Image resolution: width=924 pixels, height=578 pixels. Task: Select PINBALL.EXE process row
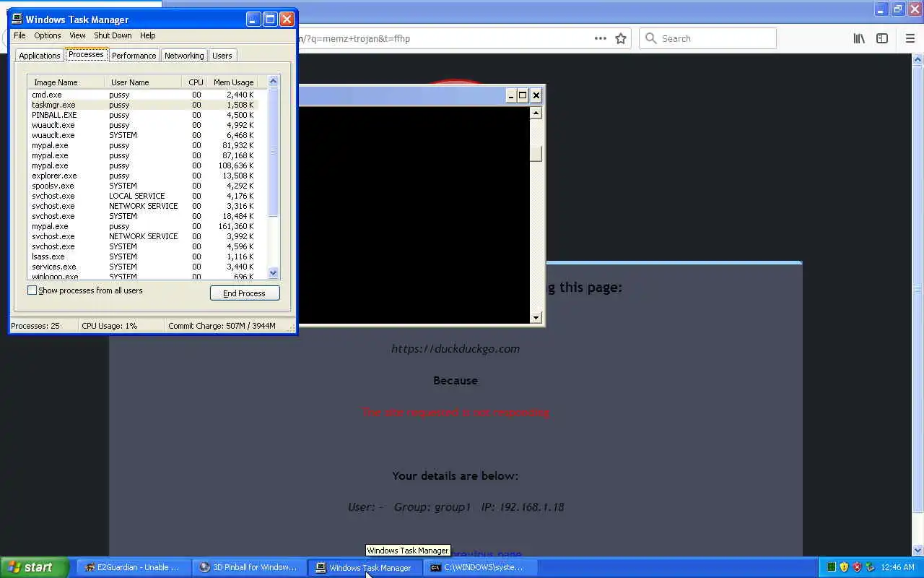click(x=143, y=115)
